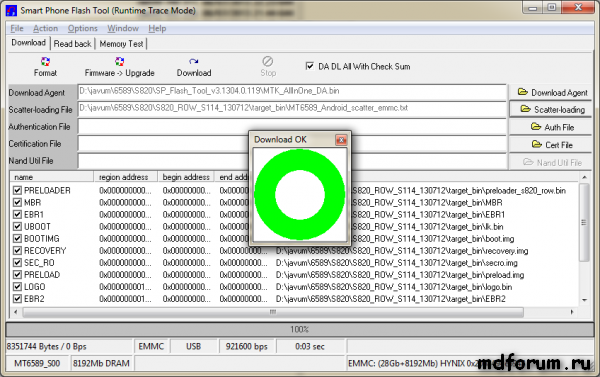Viewport: 600px width, 377px height.
Task: Click the Firmware -> Upgrade icon
Action: click(x=119, y=62)
